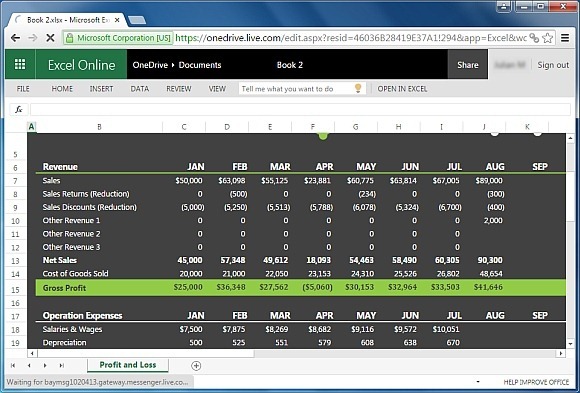The width and height of the screenshot is (580, 393).
Task: Click the Tell me what you want to do box
Action: pyautogui.click(x=302, y=88)
